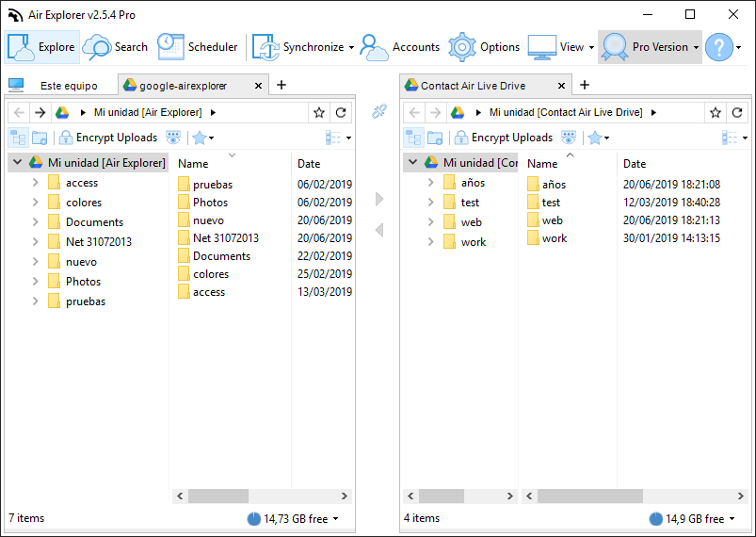Open Options settings gear
The image size is (756, 537).
tap(484, 47)
